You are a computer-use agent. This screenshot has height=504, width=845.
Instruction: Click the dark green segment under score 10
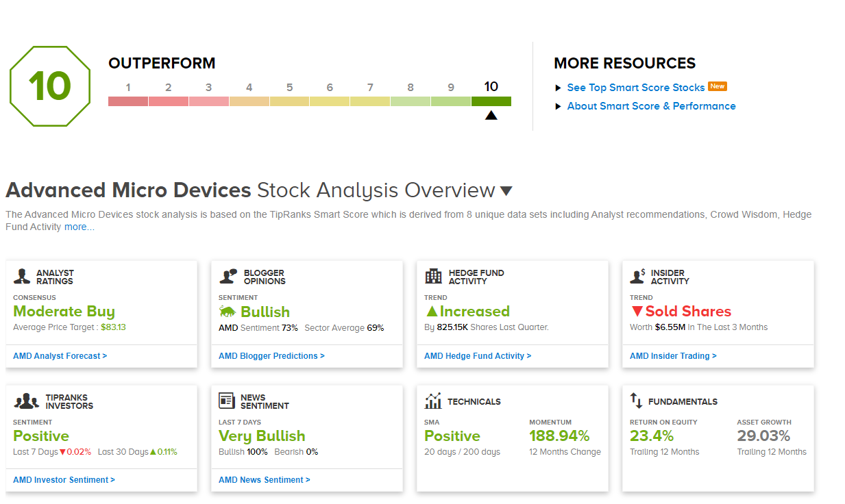tap(491, 101)
